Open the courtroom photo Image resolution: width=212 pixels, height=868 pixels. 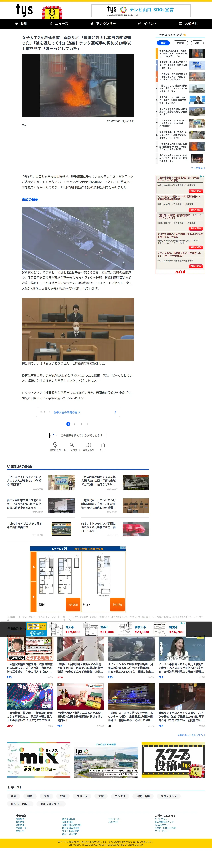(78, 329)
